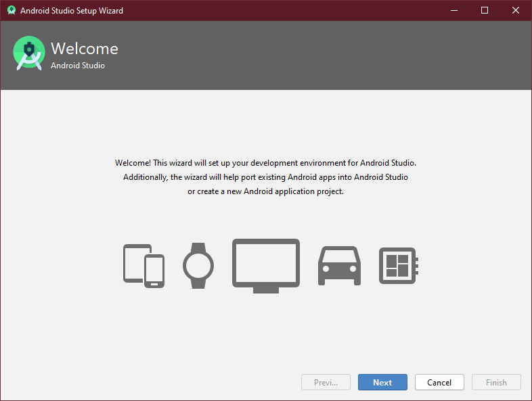Click the 'Android Studio' subtitle under Welcome
532x401 pixels.
78,66
